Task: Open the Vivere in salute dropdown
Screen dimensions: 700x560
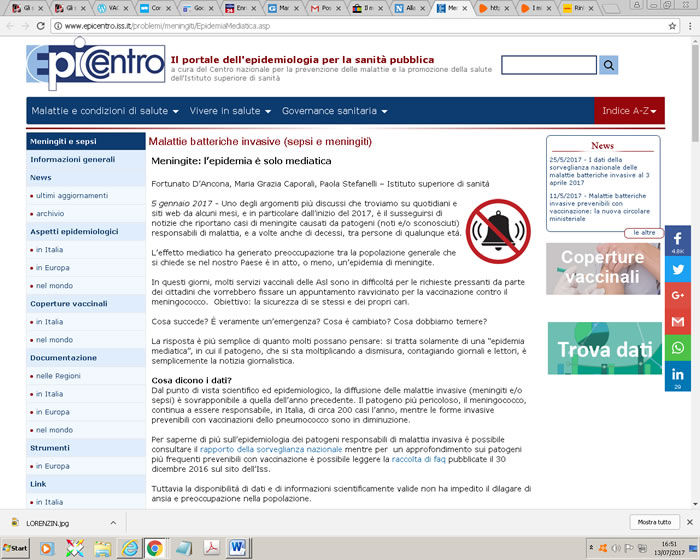Action: (x=226, y=111)
